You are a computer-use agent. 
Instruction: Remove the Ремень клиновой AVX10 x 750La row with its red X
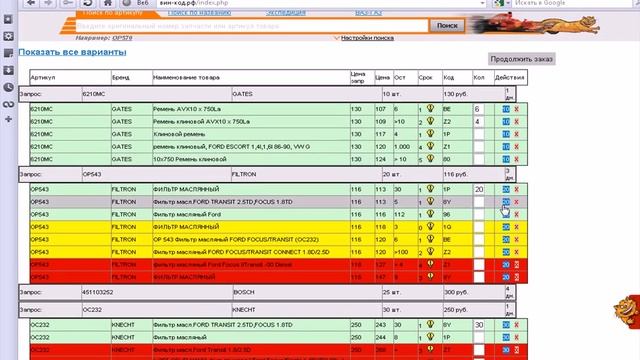point(516,122)
